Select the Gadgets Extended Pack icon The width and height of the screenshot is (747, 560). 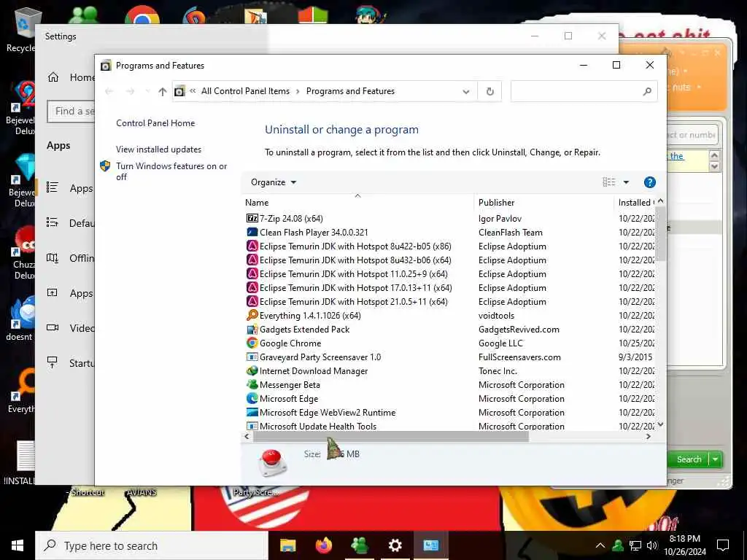[252, 329]
